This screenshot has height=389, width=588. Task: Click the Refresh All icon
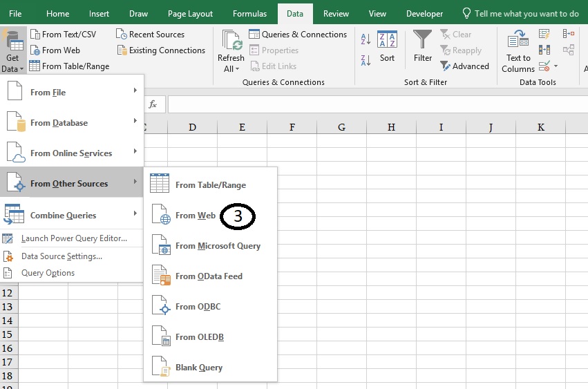pyautogui.click(x=231, y=40)
